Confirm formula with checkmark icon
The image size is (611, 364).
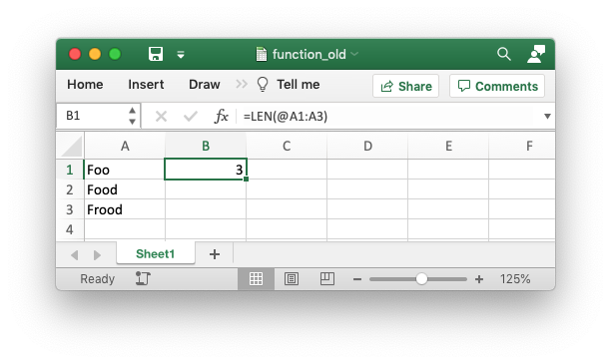coord(191,116)
